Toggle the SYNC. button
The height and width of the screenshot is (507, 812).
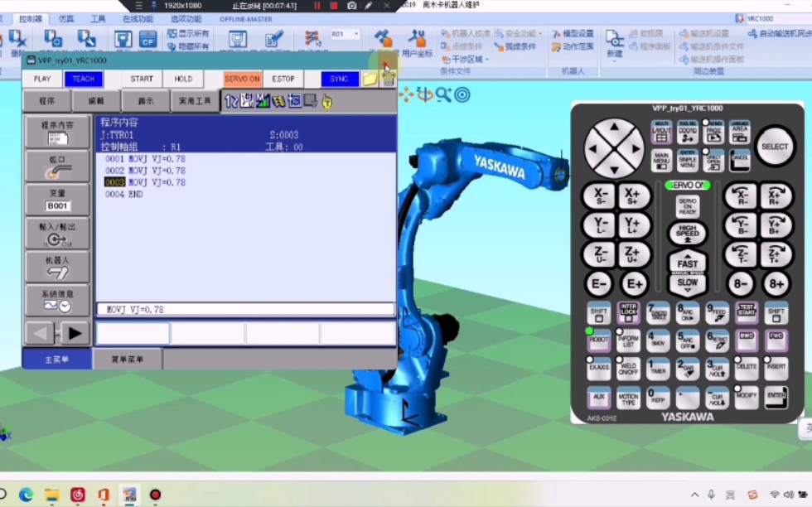coord(340,79)
